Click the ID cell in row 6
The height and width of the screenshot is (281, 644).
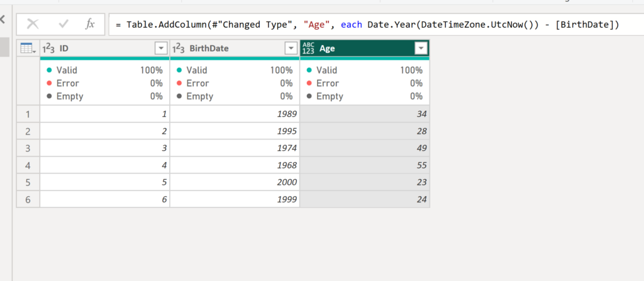pos(104,199)
